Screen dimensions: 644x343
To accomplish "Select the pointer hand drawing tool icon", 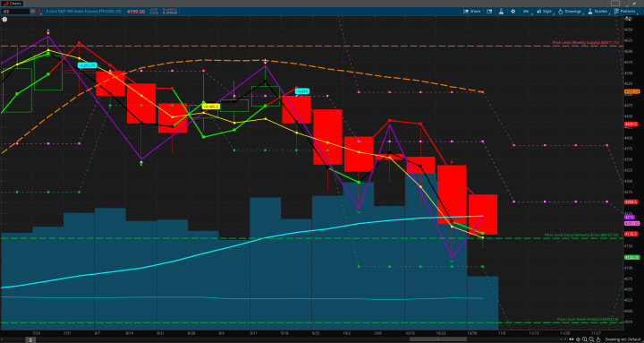I will 598,339.
